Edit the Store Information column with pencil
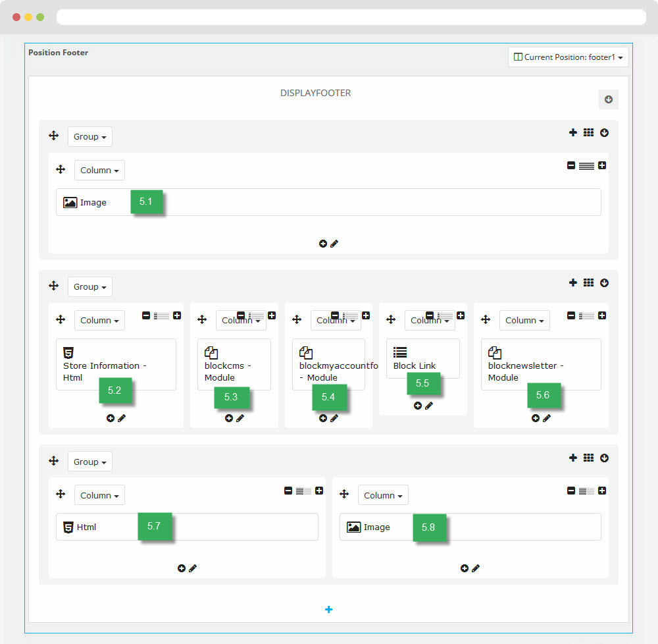Screen dimensions: 658x644 coord(122,418)
